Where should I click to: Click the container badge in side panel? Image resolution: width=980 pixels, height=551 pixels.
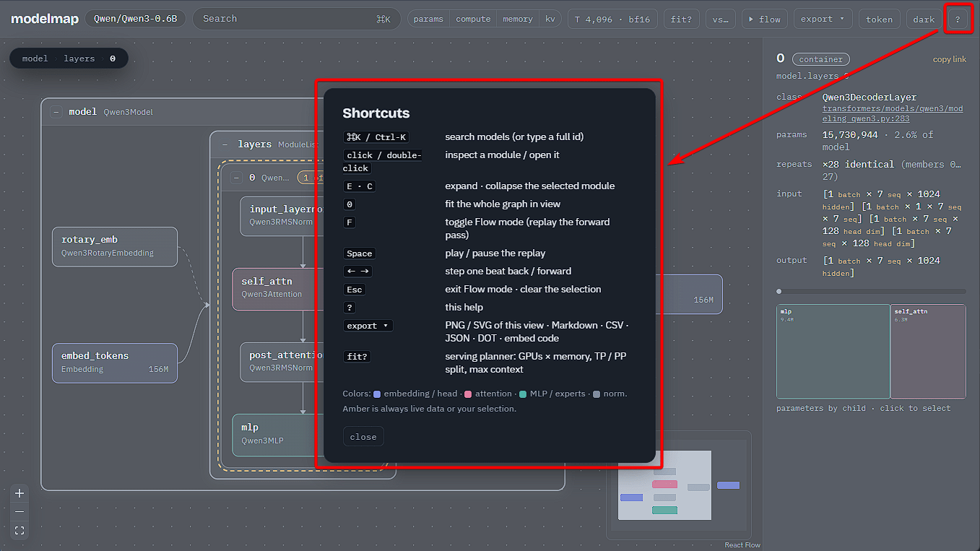(x=821, y=59)
